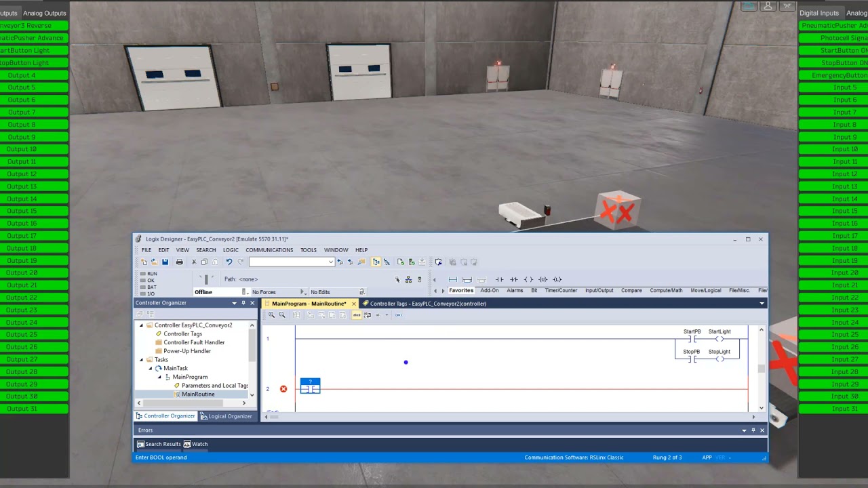Viewport: 868px width, 488px height.
Task: Click the Photocell Signal digital input
Action: 833,38
